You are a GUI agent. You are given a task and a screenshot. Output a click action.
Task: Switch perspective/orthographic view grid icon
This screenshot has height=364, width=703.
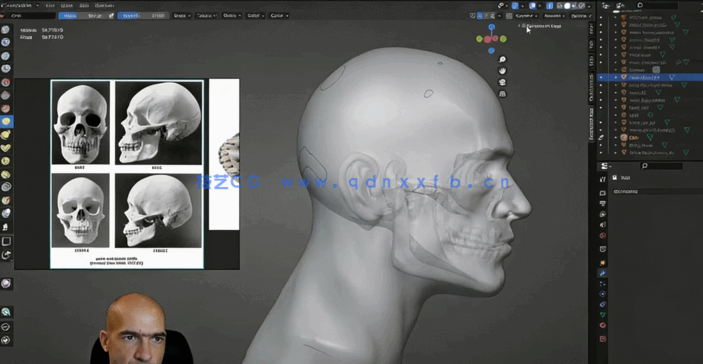(503, 93)
